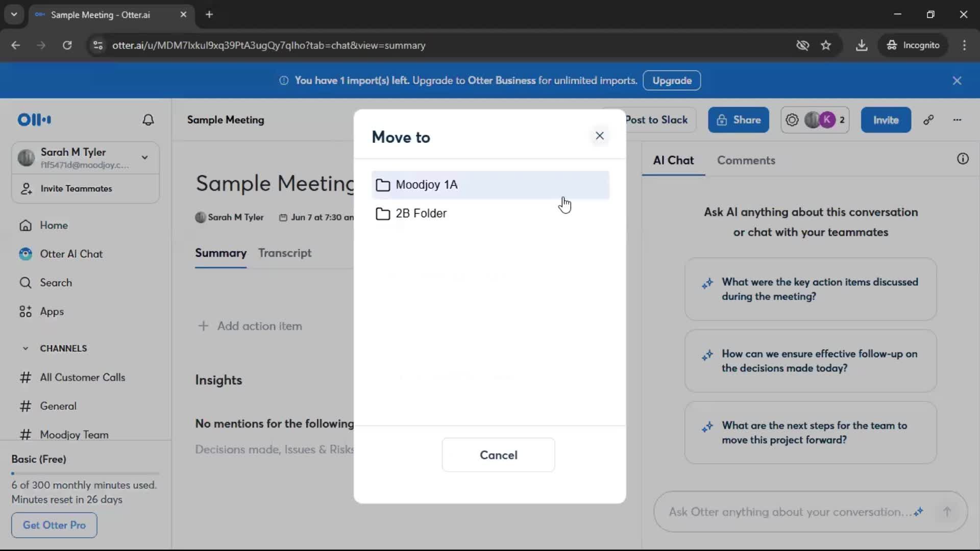The width and height of the screenshot is (980, 551).
Task: Click the Cancel button
Action: 498,455
